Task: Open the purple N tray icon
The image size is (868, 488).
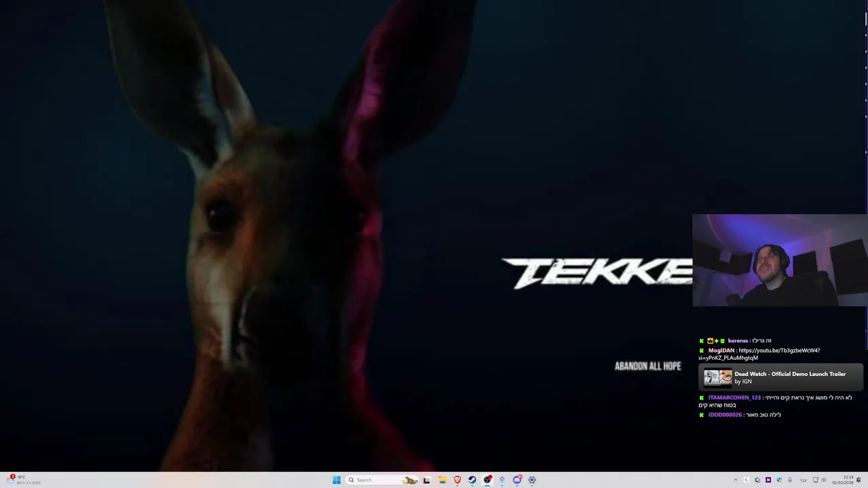Action: point(768,480)
